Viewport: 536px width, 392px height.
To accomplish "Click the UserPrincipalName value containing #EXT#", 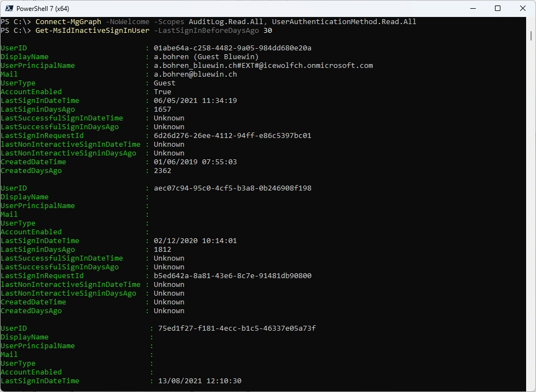I will (x=263, y=66).
